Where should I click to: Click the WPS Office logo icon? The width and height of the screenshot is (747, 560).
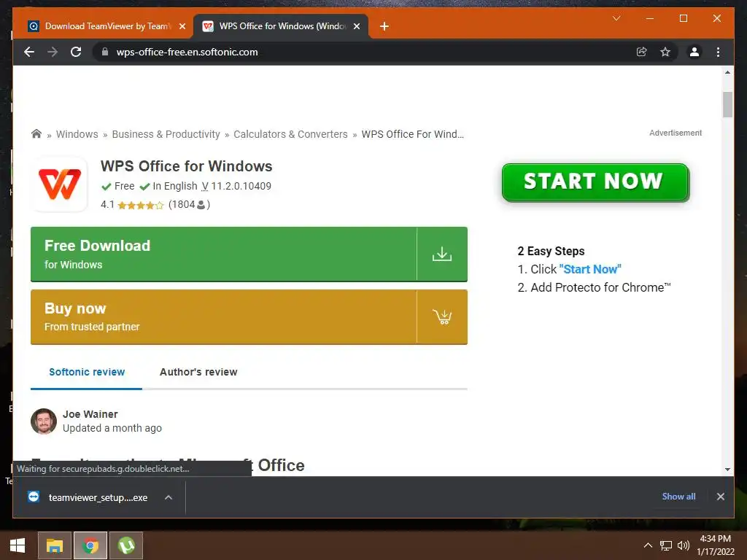click(x=60, y=184)
